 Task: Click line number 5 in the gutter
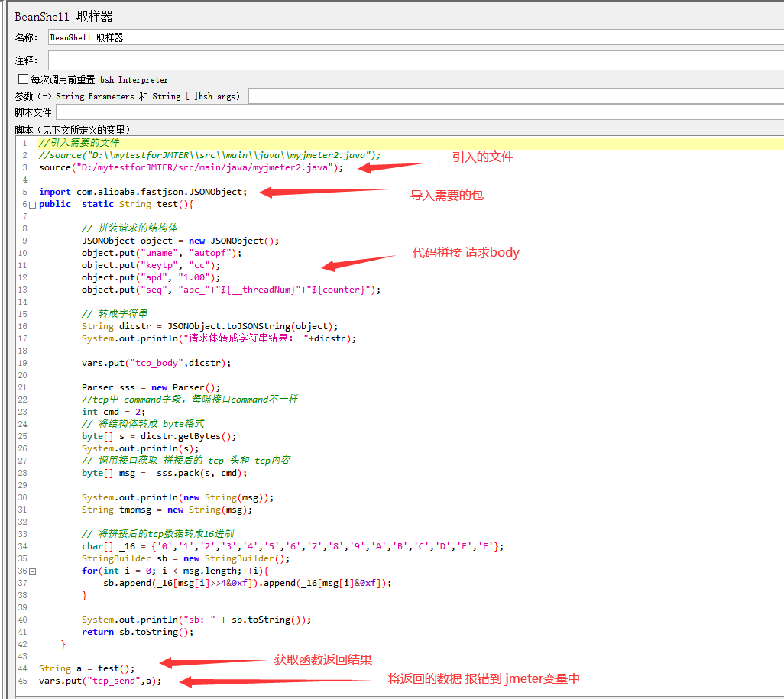[23, 192]
